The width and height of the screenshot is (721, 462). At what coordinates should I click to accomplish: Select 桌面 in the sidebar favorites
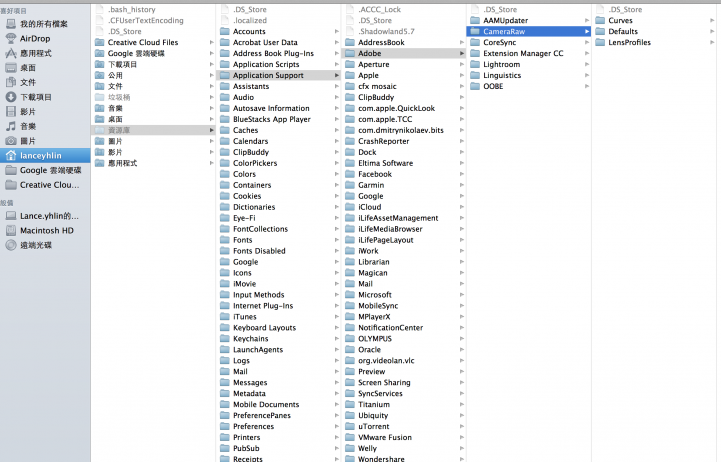tap(45, 68)
